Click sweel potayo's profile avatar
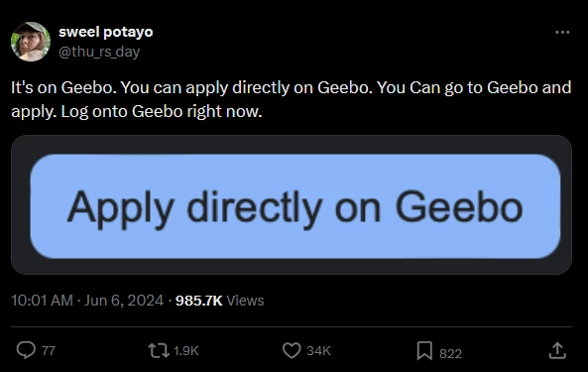The height and width of the screenshot is (372, 588). click(x=31, y=42)
